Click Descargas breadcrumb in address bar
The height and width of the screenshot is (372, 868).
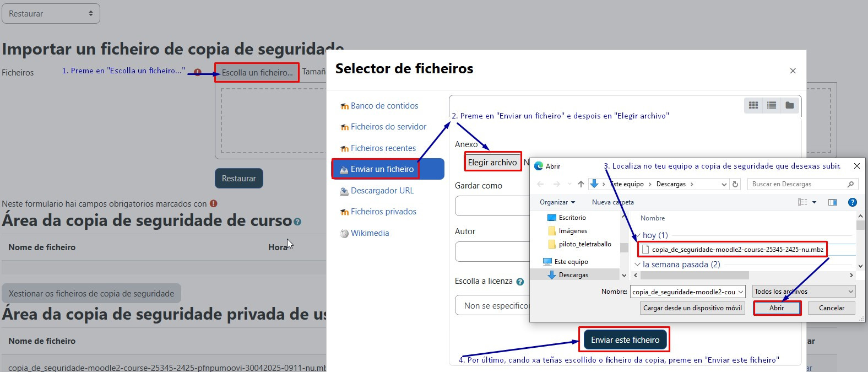671,184
